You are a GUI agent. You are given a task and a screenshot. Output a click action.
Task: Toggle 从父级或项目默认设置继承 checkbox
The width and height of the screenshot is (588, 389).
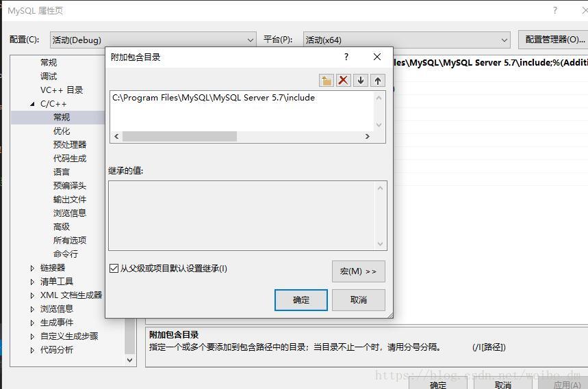point(114,268)
